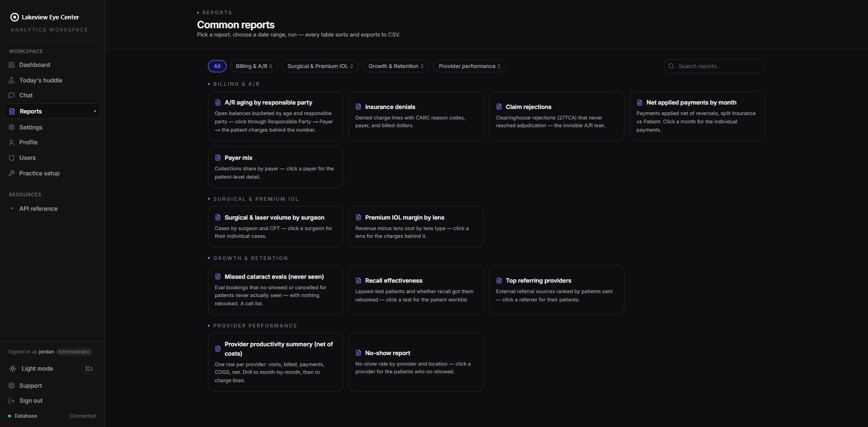Click the Dashboard grid icon in sidebar
868x427 pixels.
12,65
